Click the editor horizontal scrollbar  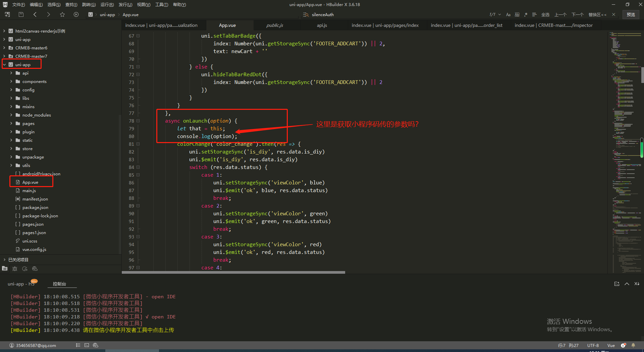233,272
